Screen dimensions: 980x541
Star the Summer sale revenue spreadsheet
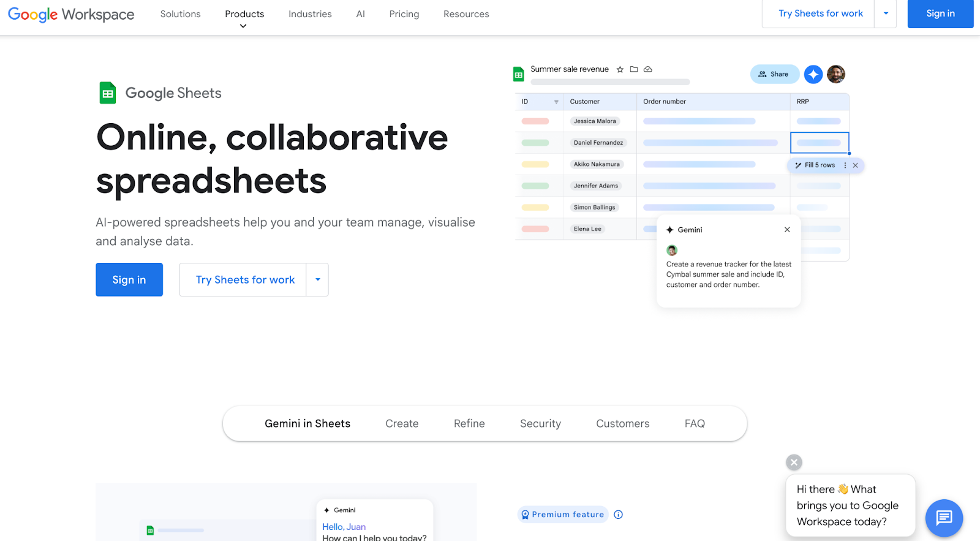tap(620, 69)
